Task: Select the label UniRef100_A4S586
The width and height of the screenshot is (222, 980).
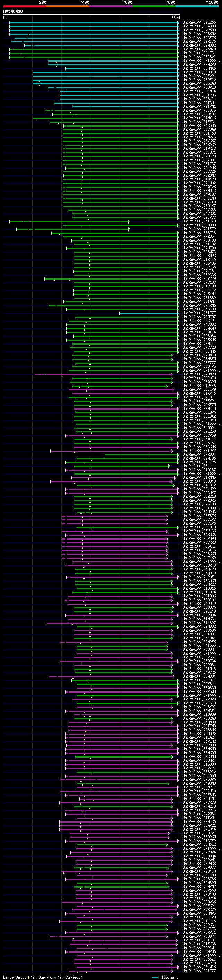Action: 199,125
